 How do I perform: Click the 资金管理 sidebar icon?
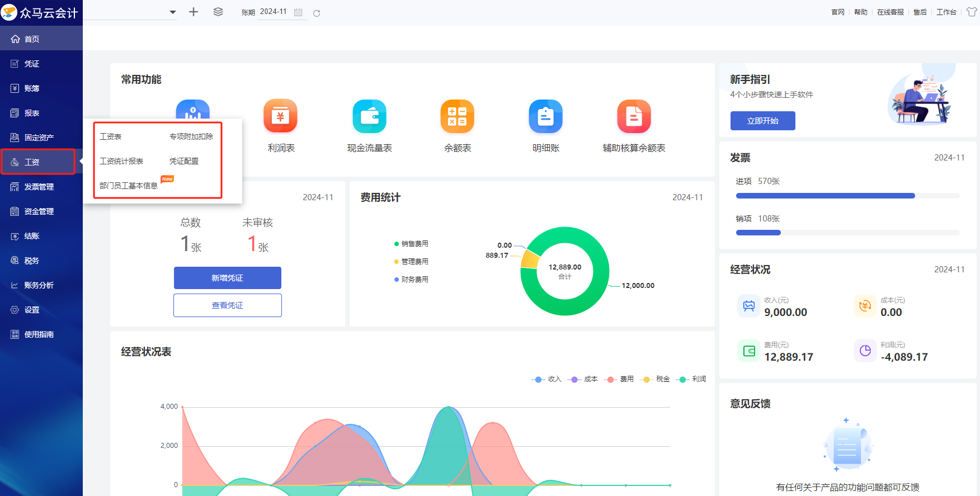[15, 211]
